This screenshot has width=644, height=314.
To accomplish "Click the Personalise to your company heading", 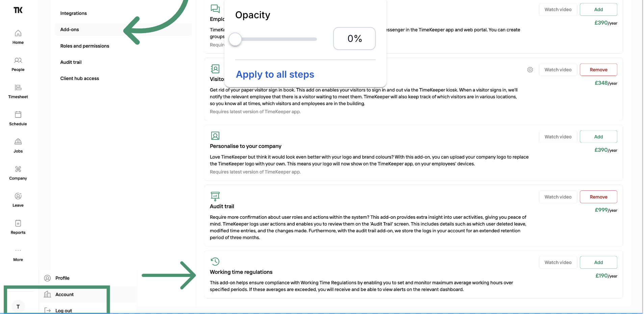I will pos(246,146).
